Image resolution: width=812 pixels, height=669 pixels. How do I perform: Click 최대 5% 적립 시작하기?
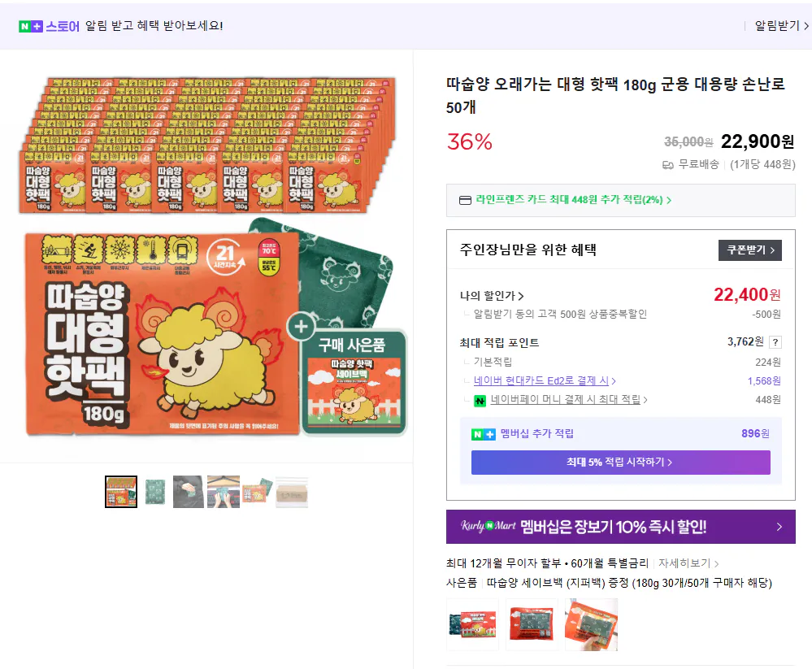click(620, 462)
